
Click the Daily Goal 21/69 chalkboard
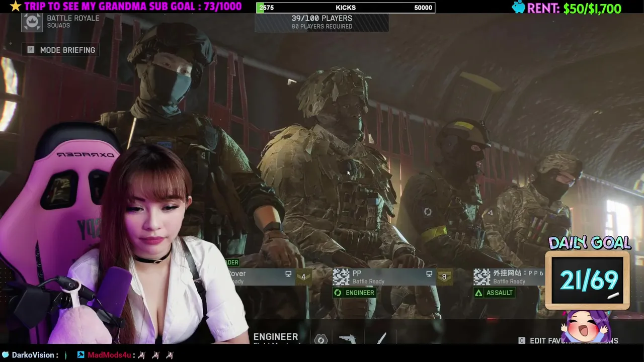588,281
